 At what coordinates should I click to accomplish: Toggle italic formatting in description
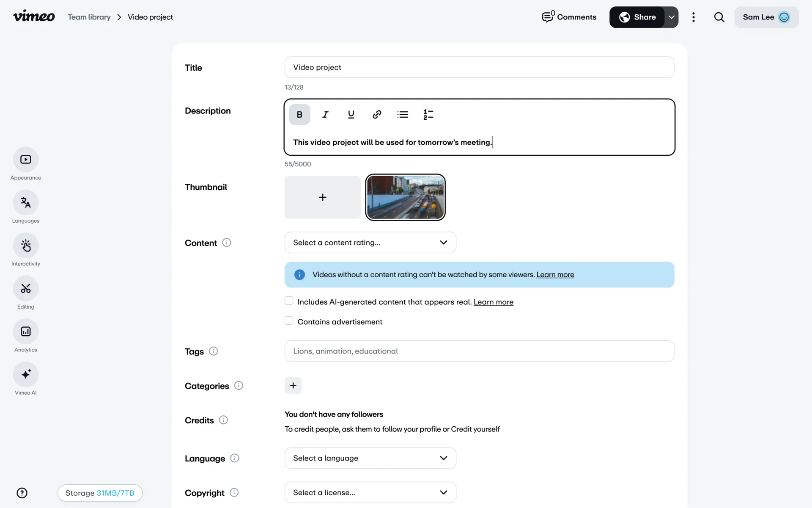[x=325, y=115]
